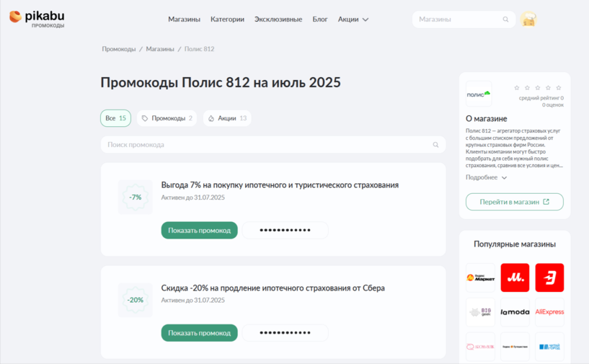Open the Категории menu item
The height and width of the screenshot is (364, 589).
point(227,19)
